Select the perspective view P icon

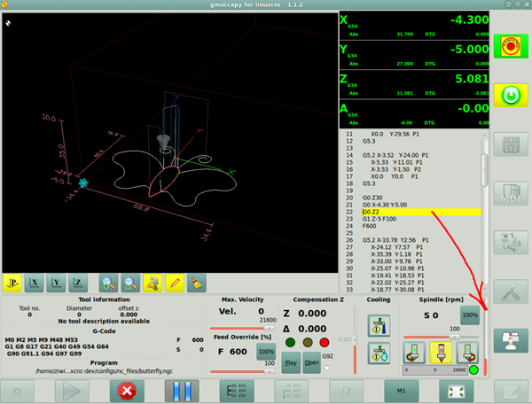(x=12, y=283)
